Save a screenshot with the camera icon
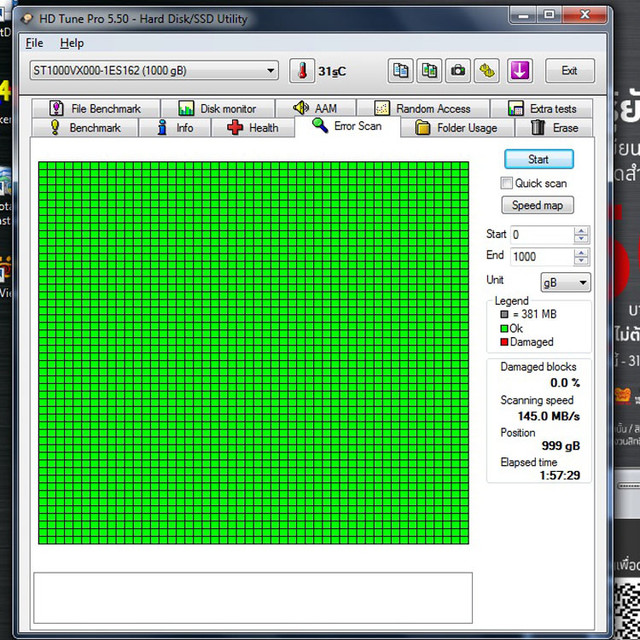The height and width of the screenshot is (640, 640). pyautogui.click(x=458, y=71)
